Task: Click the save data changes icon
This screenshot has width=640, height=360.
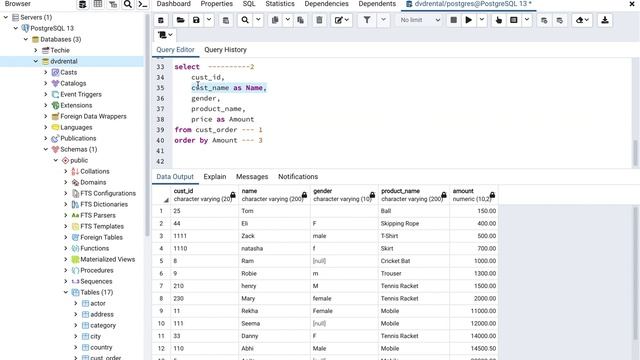Action: point(226,20)
